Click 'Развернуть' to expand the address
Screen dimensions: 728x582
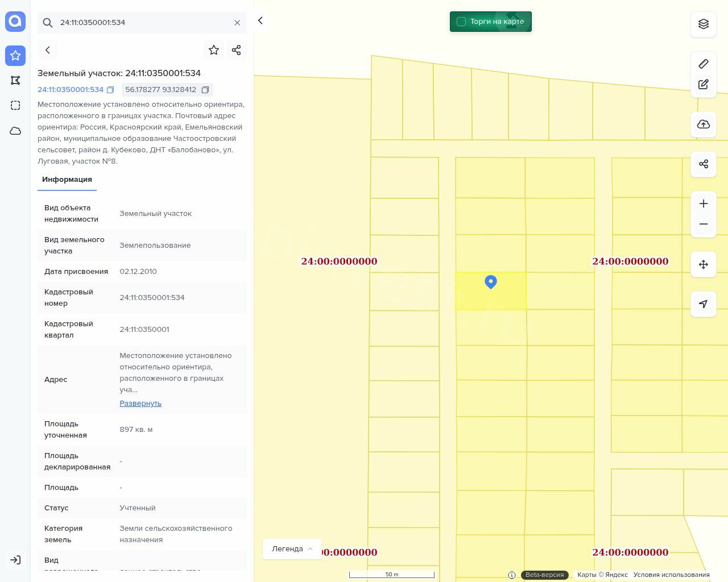pos(140,404)
